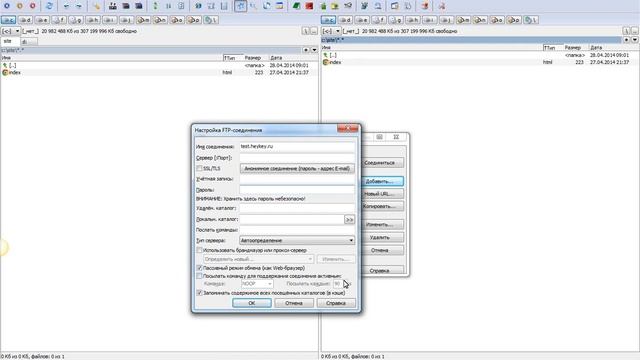Select network drive n in left panel

point(160,20)
